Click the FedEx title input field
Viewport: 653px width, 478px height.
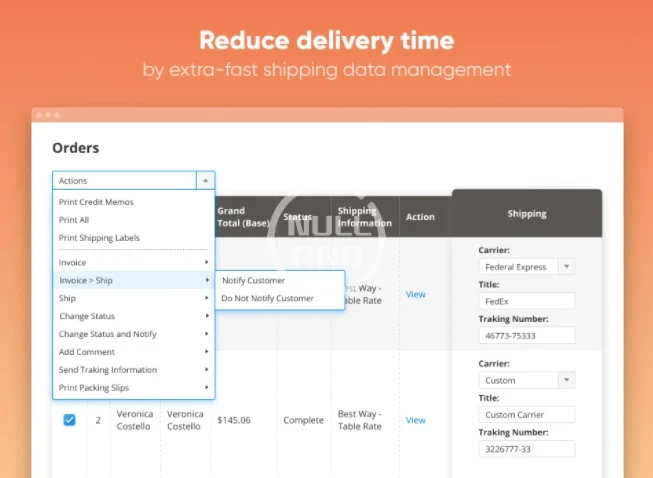pos(526,301)
